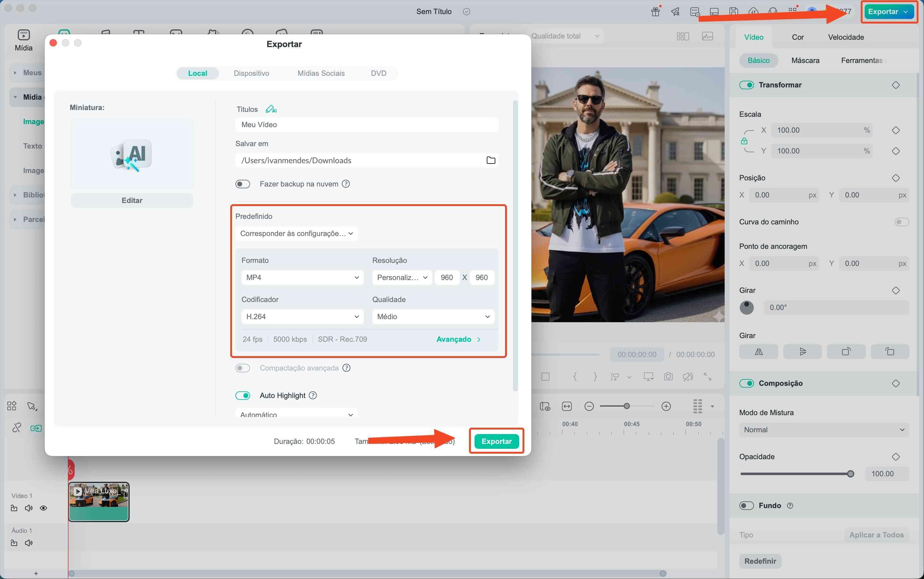Select the Villa Luxo clip thumbnail
Viewport: 924px width, 579px height.
pos(98,502)
